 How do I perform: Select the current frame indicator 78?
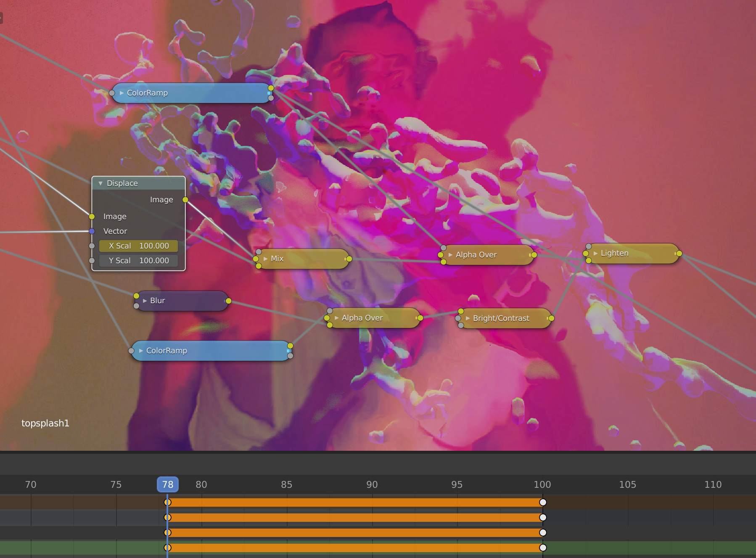[x=168, y=484]
